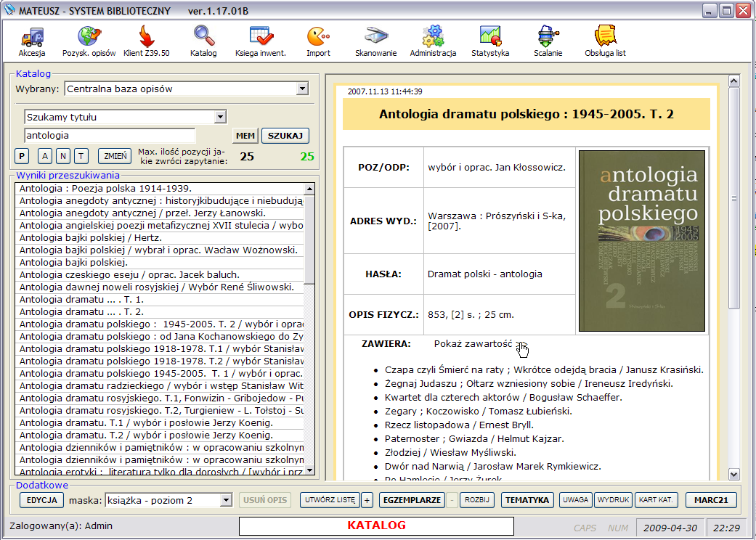Image resolution: width=756 pixels, height=540 pixels.
Task: Click the Pozysk. opisów globe icon
Action: coord(89,41)
